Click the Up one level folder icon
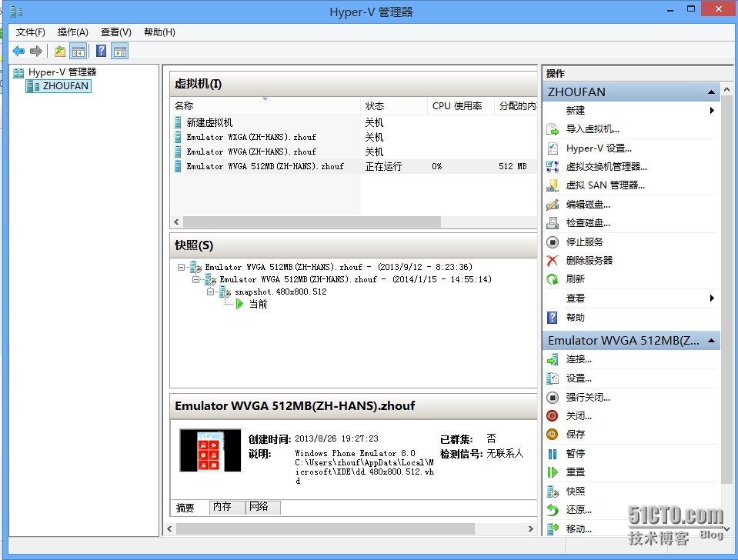This screenshot has width=738, height=560. click(x=60, y=51)
